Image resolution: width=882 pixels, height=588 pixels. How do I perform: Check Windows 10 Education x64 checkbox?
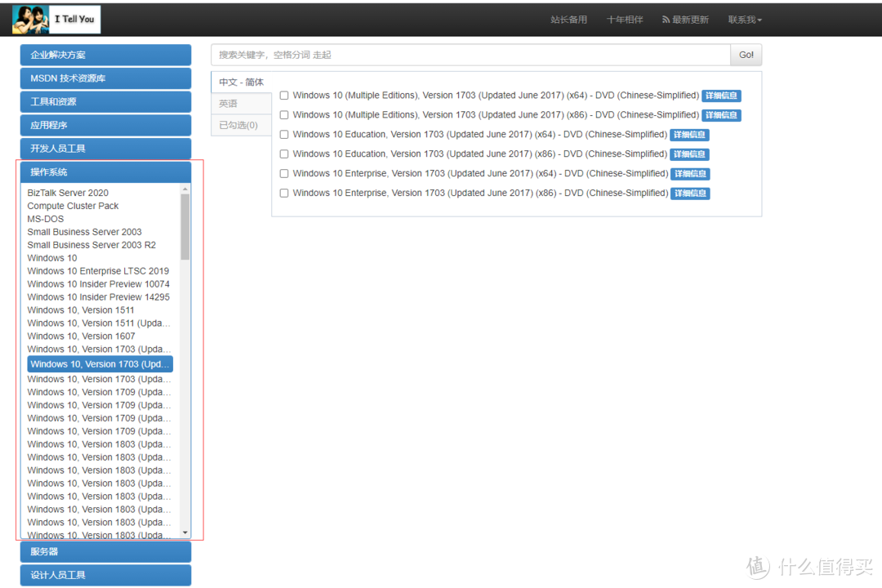point(283,134)
